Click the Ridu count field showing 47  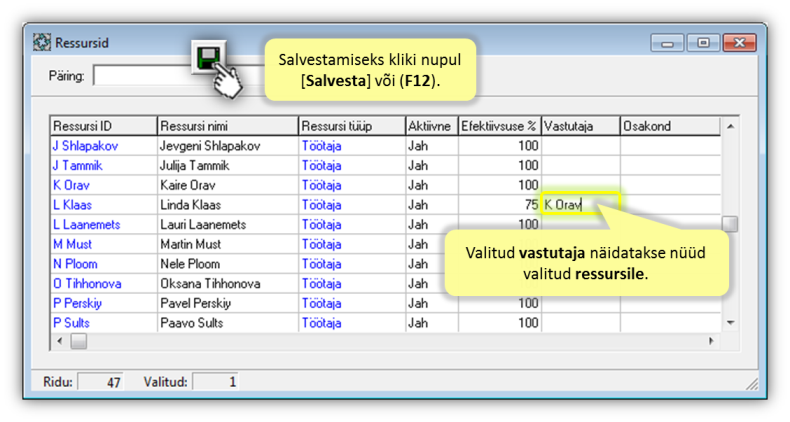pyautogui.click(x=100, y=382)
